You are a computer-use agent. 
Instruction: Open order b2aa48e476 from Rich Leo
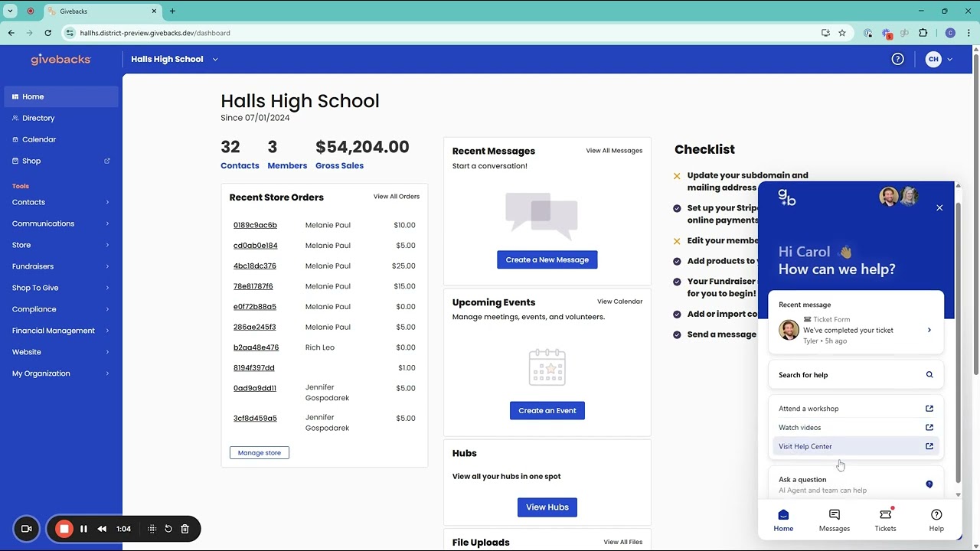click(x=256, y=347)
